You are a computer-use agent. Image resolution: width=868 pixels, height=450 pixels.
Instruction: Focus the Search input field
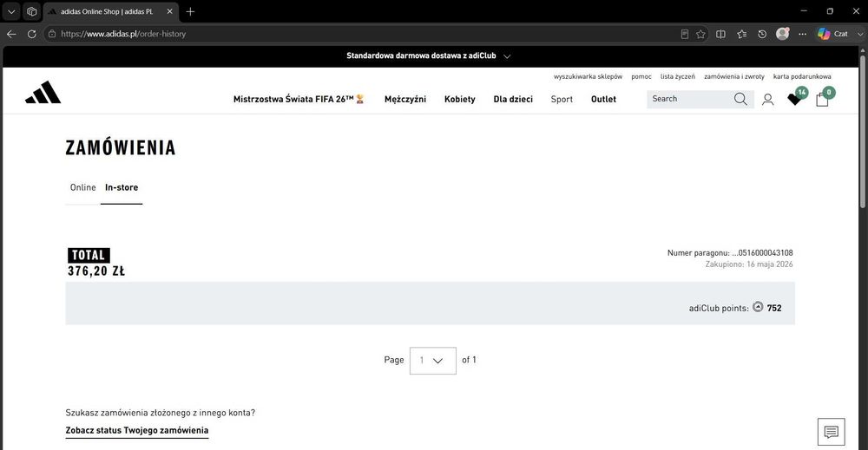(690, 99)
